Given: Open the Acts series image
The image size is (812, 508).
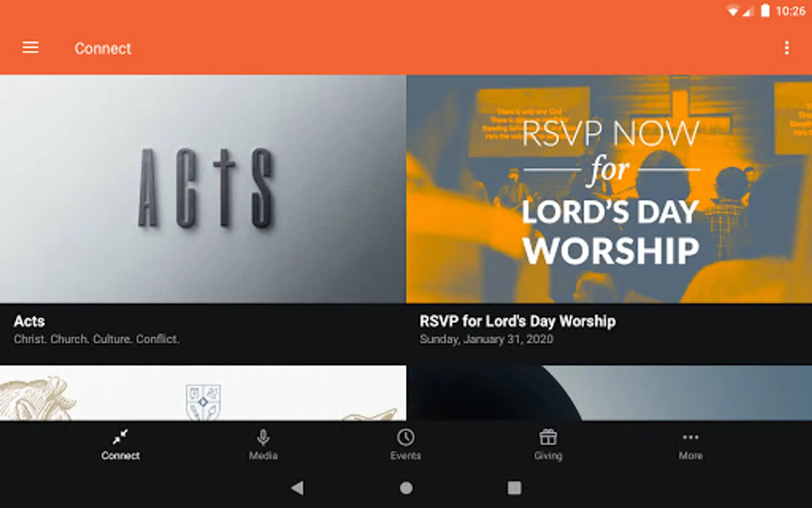Looking at the screenshot, I should pyautogui.click(x=203, y=189).
